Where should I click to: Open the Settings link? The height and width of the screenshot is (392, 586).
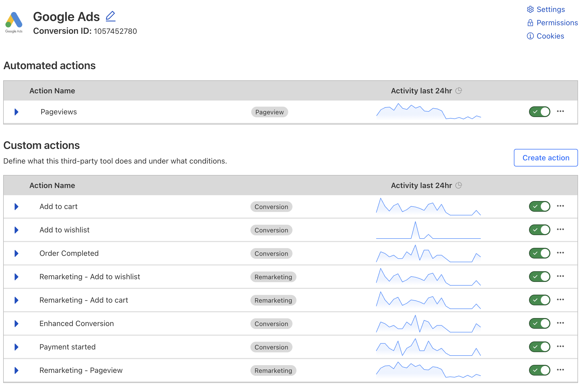coord(550,10)
